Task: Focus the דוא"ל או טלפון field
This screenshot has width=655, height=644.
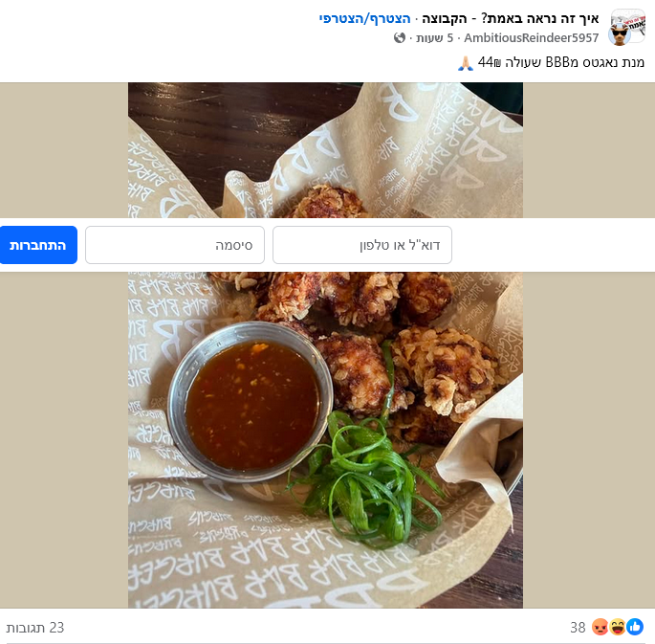Action: 362,245
